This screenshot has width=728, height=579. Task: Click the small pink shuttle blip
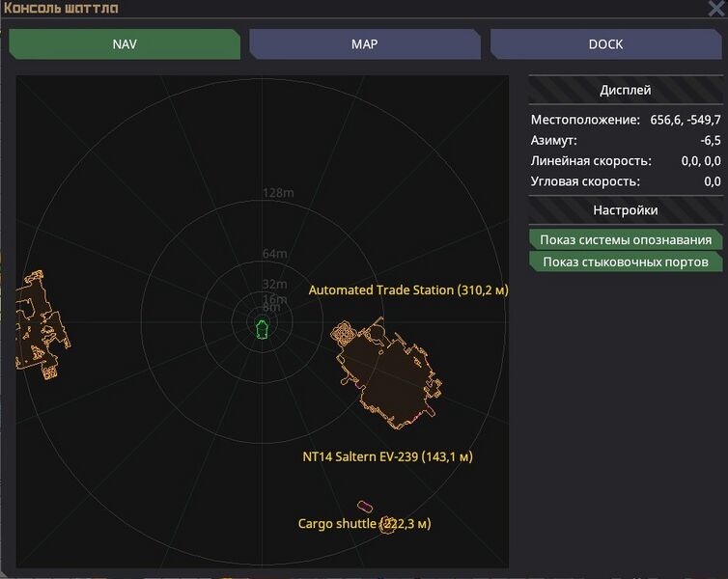pyautogui.click(x=365, y=506)
